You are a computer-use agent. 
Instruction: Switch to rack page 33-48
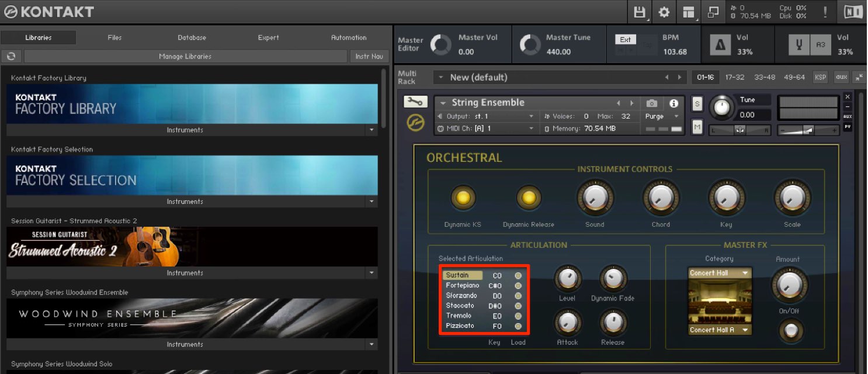click(x=765, y=77)
